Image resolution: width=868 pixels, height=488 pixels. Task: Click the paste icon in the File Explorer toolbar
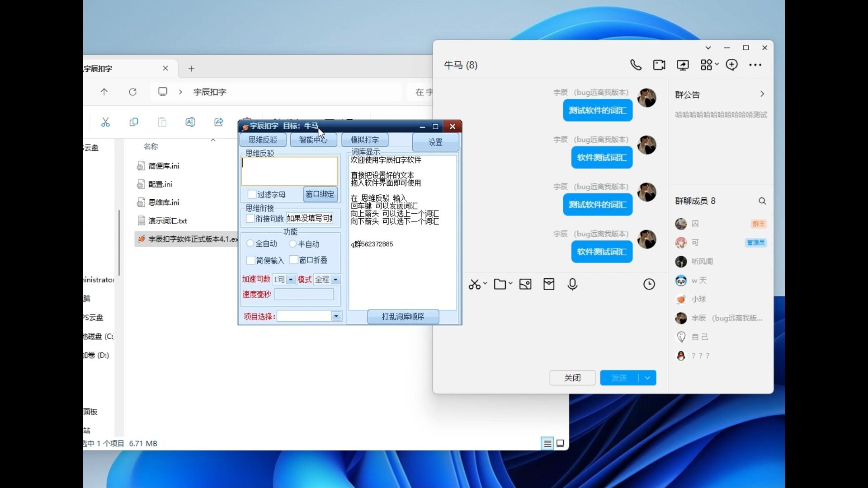tap(162, 122)
